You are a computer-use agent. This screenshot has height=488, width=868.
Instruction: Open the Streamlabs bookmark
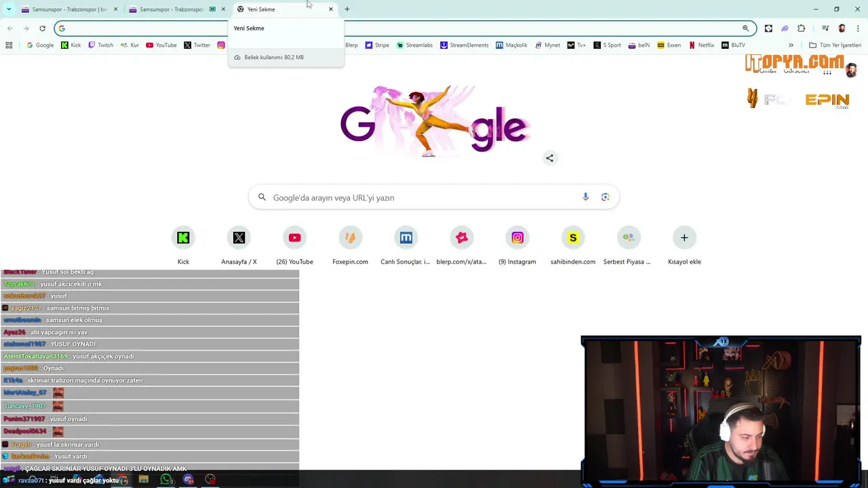point(414,45)
